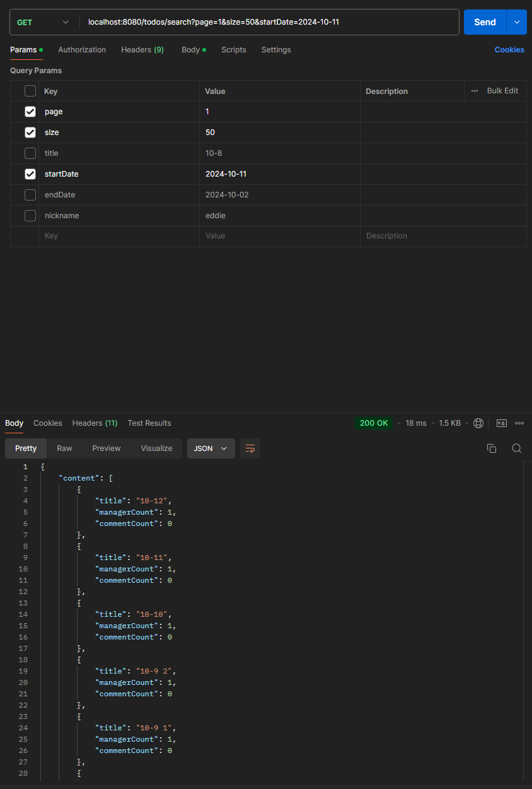Toggle the select-all params header checkbox
The width and height of the screenshot is (532, 789).
[x=30, y=91]
